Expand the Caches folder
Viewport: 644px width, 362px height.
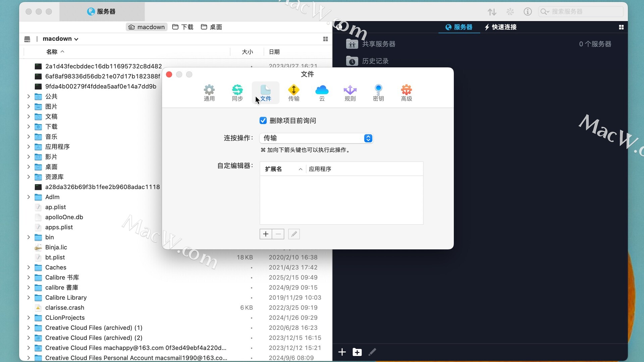coord(29,267)
